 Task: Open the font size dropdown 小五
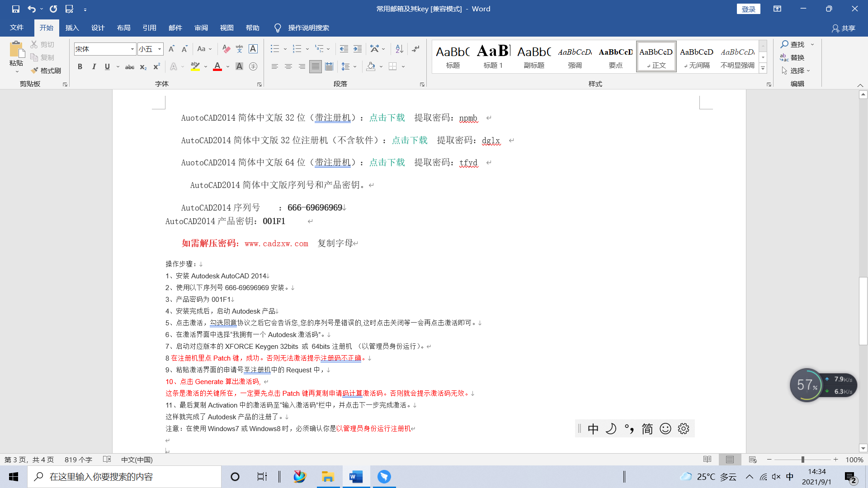click(x=159, y=49)
